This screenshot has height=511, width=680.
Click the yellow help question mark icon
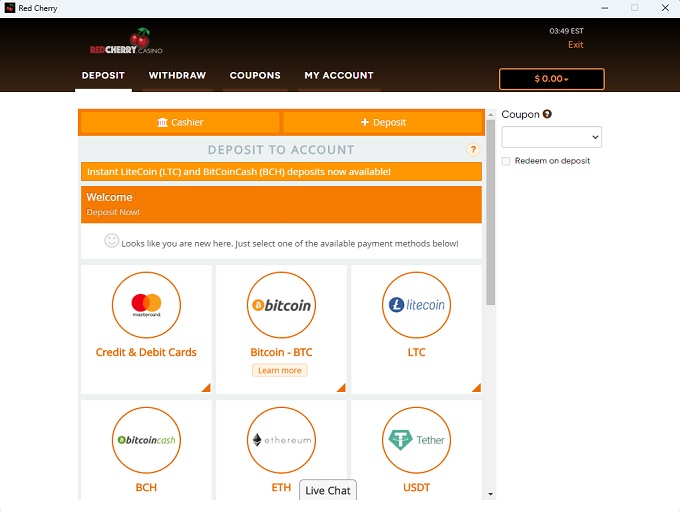pos(473,150)
